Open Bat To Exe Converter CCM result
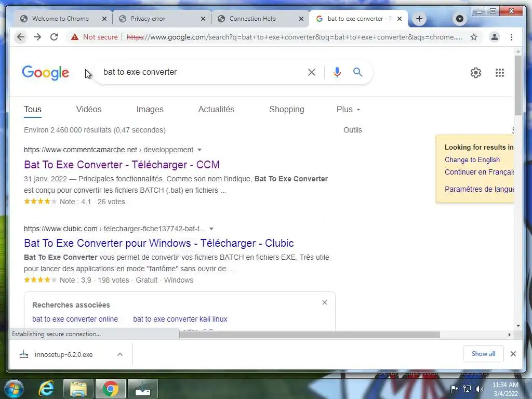Image resolution: width=532 pixels, height=399 pixels. click(122, 165)
